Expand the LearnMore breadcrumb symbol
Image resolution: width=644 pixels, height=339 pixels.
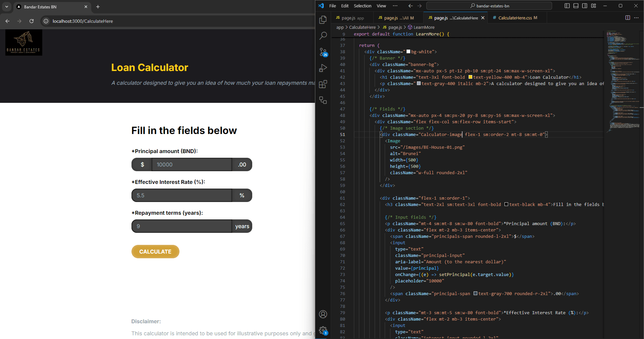click(x=424, y=27)
